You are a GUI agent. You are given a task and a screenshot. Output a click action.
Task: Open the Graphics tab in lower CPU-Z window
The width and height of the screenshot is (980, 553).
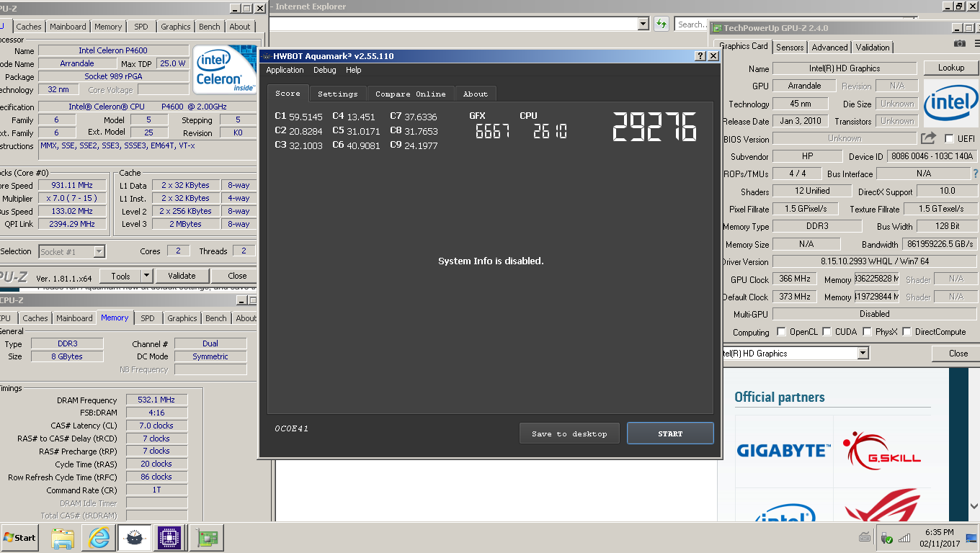coord(182,318)
